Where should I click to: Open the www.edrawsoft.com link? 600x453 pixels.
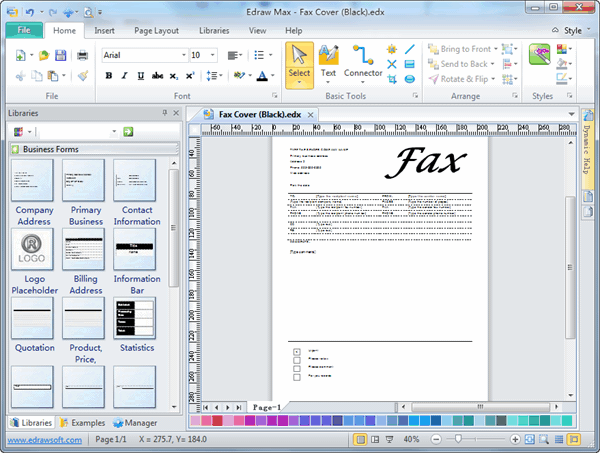44,440
